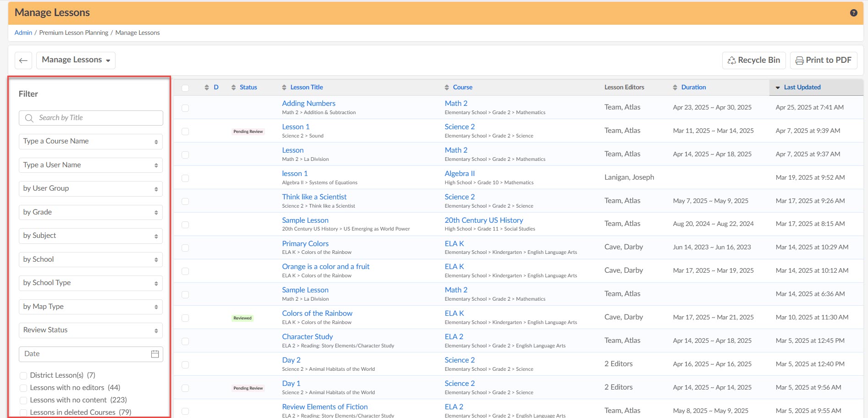Viewport: 868px width, 418px height.
Task: Expand the Type a User Name dropdown
Action: pos(91,165)
